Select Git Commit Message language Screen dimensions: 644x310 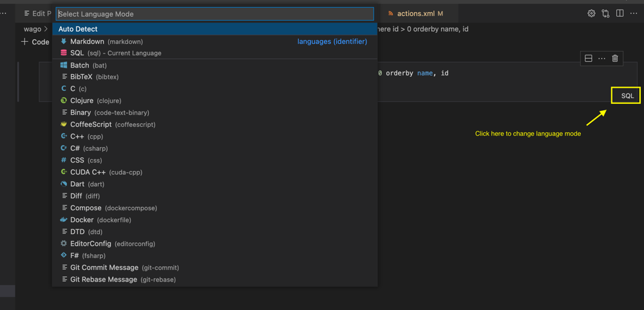pyautogui.click(x=215, y=267)
